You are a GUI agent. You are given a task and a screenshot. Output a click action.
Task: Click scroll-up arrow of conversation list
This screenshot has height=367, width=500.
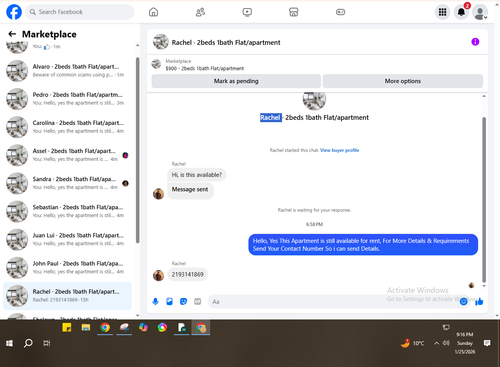pyautogui.click(x=138, y=45)
